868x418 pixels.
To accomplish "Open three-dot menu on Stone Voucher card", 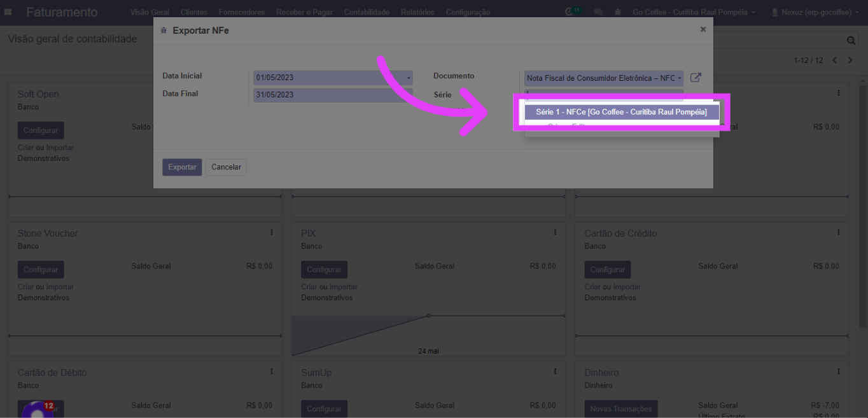I will 272,233.
